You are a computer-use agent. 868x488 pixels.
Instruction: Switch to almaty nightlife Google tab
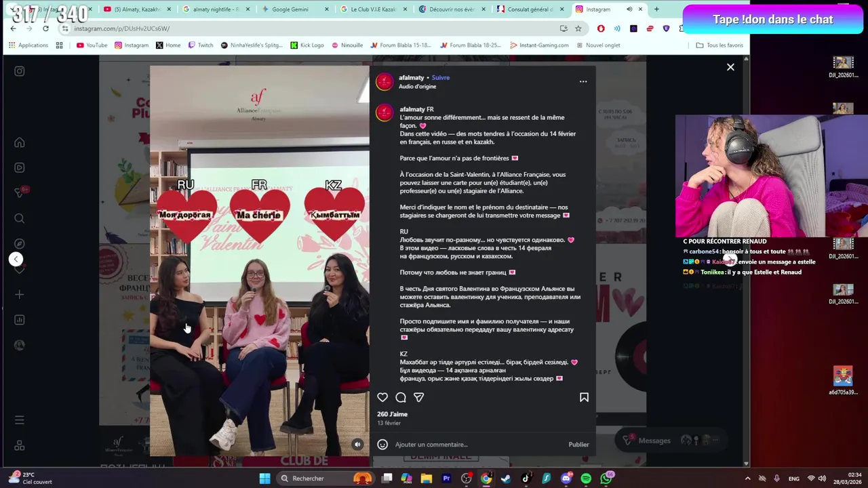pos(216,9)
